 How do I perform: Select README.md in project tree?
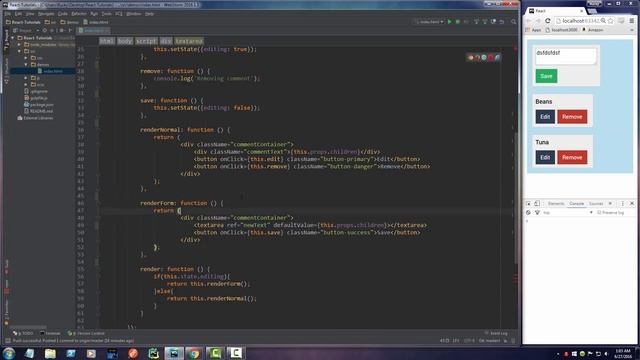point(38,111)
